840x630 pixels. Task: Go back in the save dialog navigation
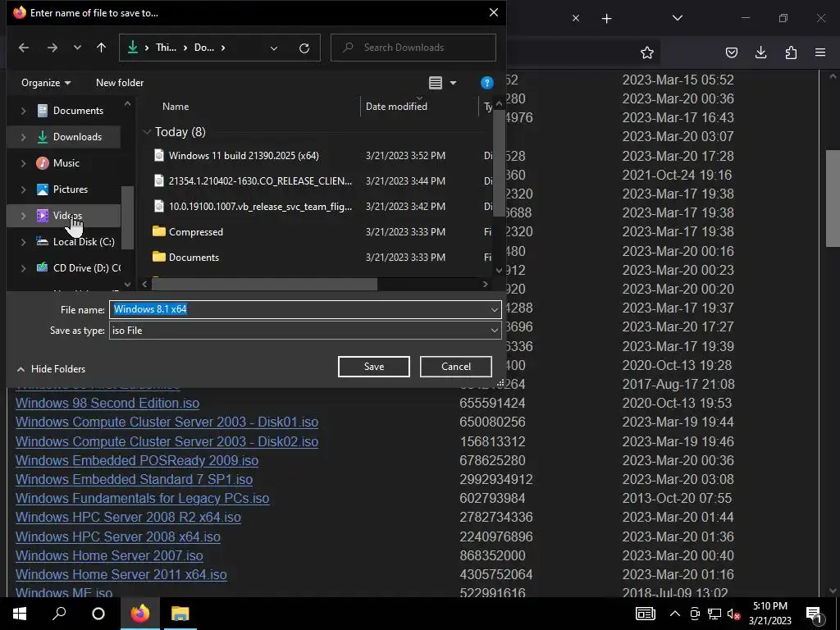point(24,48)
